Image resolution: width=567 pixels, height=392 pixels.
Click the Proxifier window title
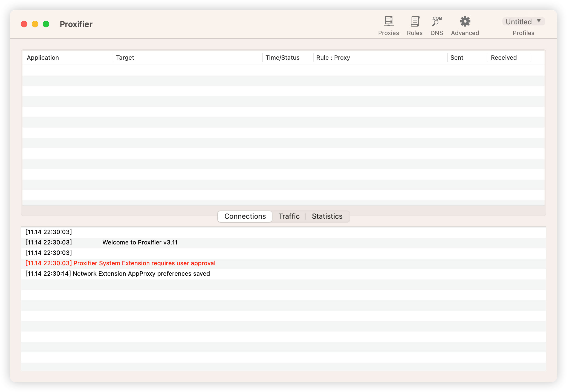pos(76,24)
